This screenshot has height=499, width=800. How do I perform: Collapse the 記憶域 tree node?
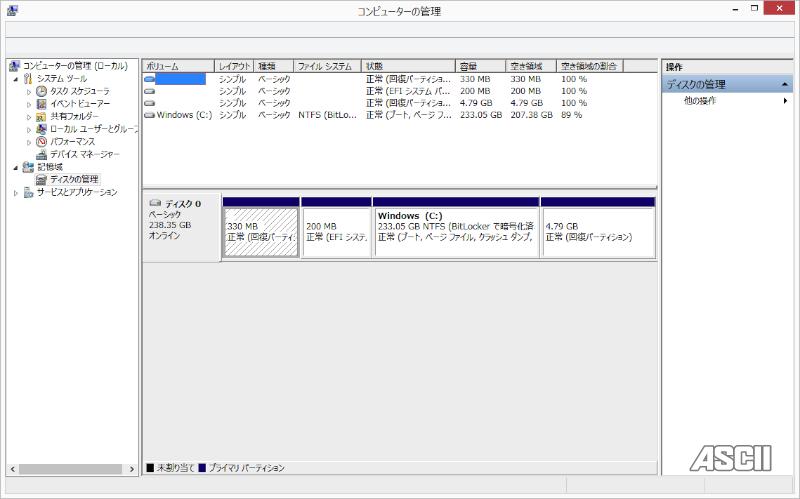coord(16,167)
